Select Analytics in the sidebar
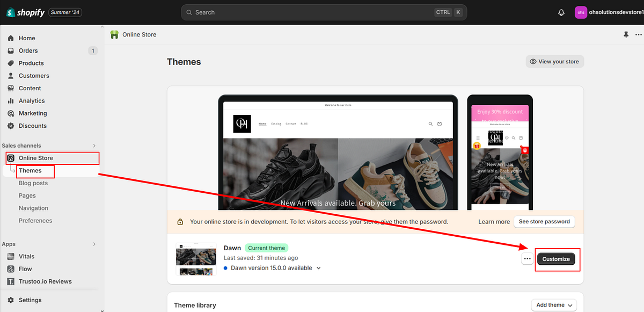The height and width of the screenshot is (312, 644). [32, 100]
